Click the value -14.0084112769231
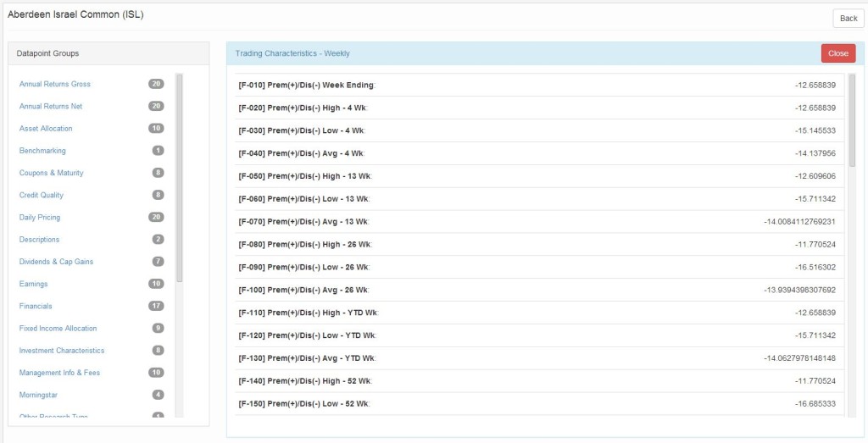 799,222
